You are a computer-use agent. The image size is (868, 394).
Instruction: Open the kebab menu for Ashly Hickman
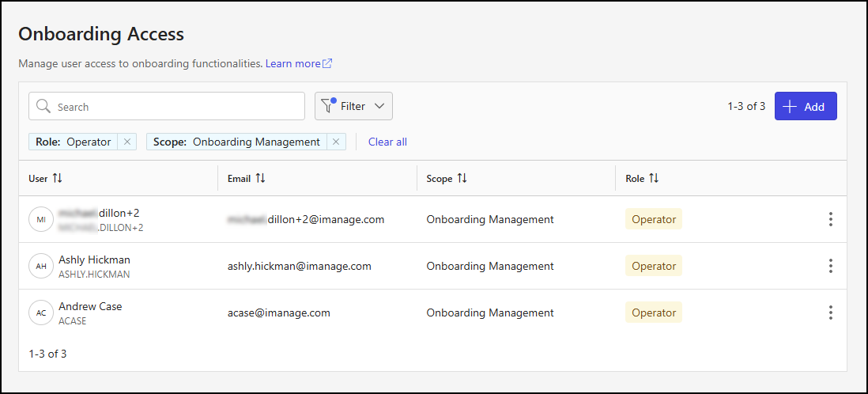830,266
